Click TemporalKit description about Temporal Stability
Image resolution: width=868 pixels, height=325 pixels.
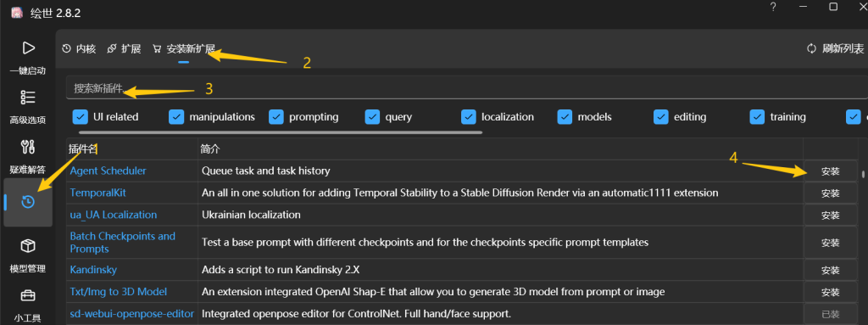pyautogui.click(x=460, y=193)
